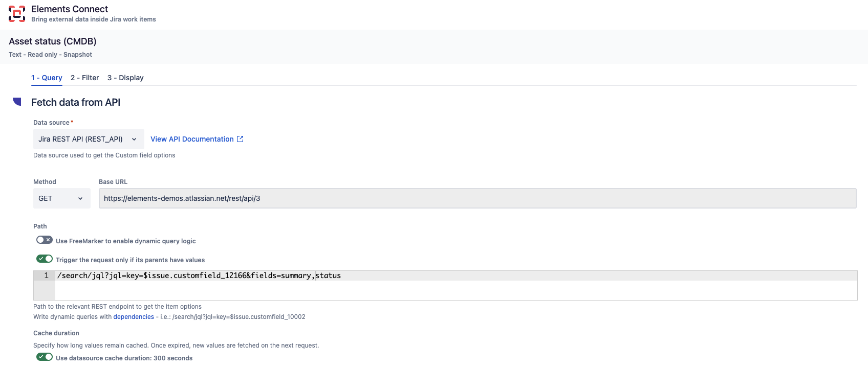The height and width of the screenshot is (368, 868).
Task: Click 'Data source used to get the Custom field options' hint
Action: [104, 155]
